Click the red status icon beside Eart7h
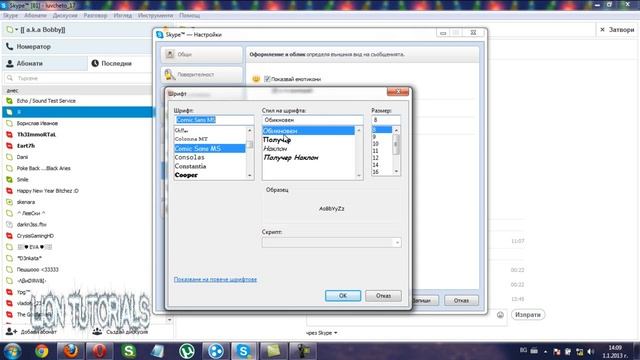The width and height of the screenshot is (640, 360). (x=9, y=146)
